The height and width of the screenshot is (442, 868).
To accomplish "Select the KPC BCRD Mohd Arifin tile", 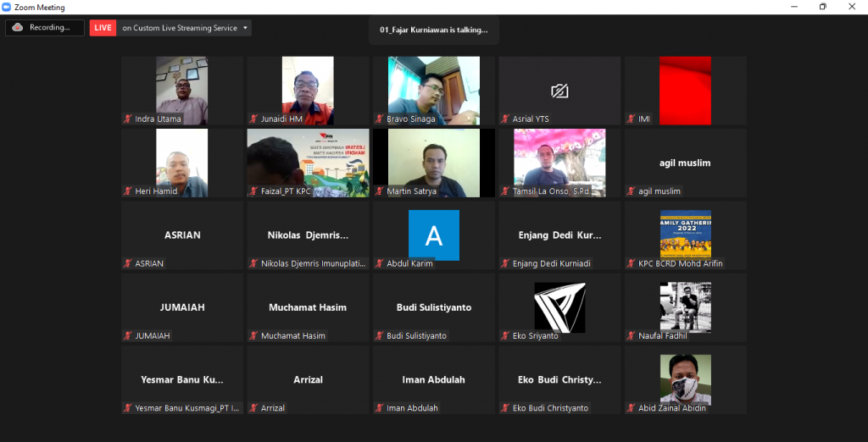I will point(685,235).
